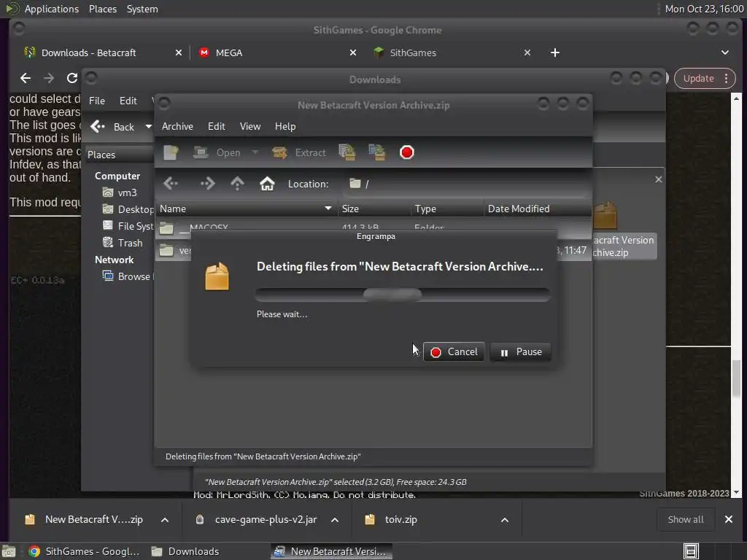Sort archive list by Size column
Image resolution: width=747 pixels, height=560 pixels.
(374, 209)
